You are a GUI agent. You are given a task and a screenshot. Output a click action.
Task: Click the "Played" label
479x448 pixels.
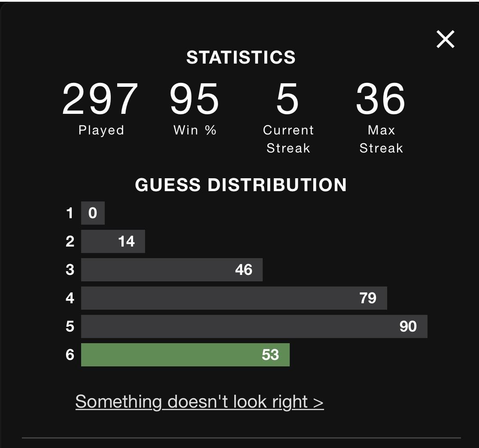pos(101,130)
